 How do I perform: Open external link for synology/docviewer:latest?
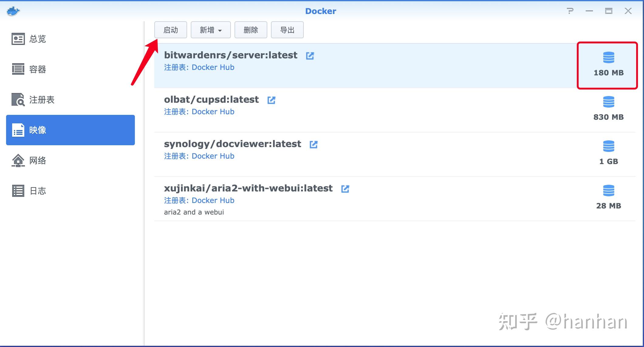pos(313,144)
